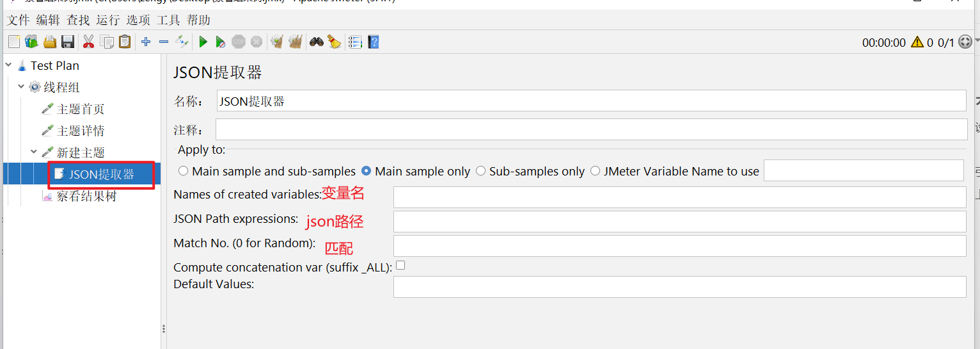Save the test plan with floppy icon
The height and width of the screenshot is (349, 980).
pyautogui.click(x=68, y=42)
